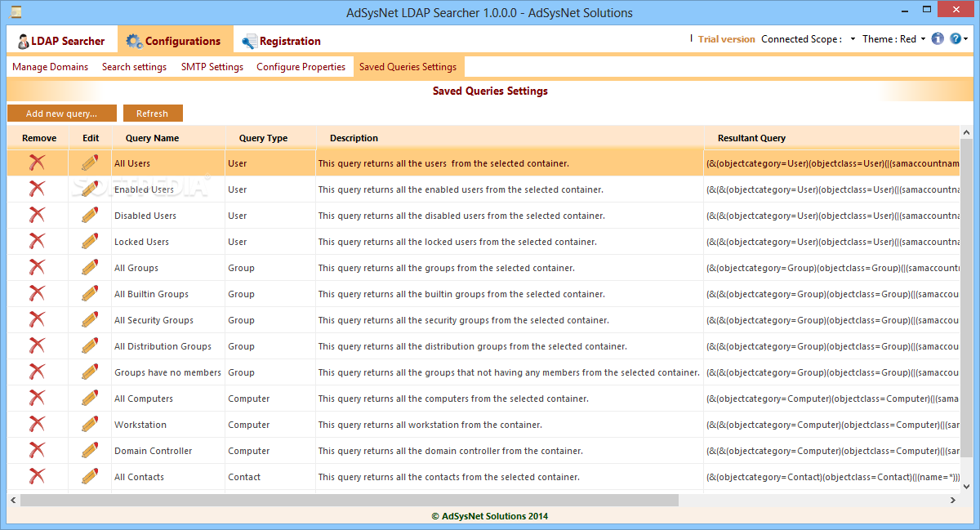
Task: Remove the Enabled Users query
Action: pos(37,189)
